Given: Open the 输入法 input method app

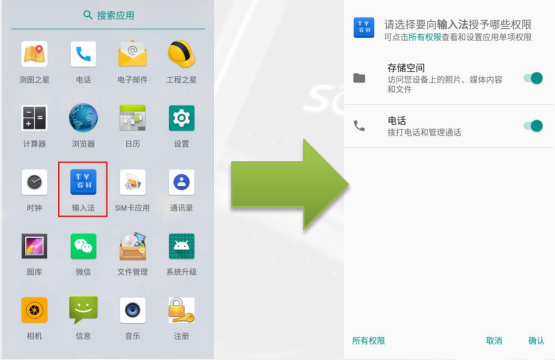Looking at the screenshot, I should coord(83,182).
